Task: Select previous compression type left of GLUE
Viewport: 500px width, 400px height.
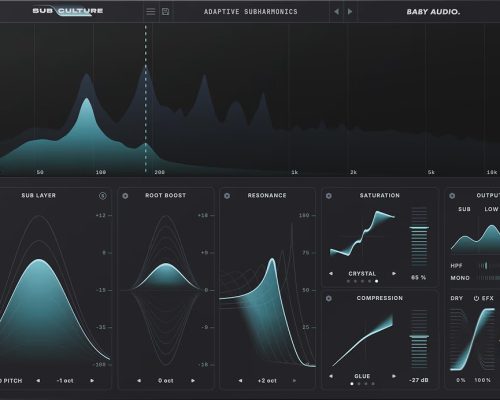Action: 331,376
